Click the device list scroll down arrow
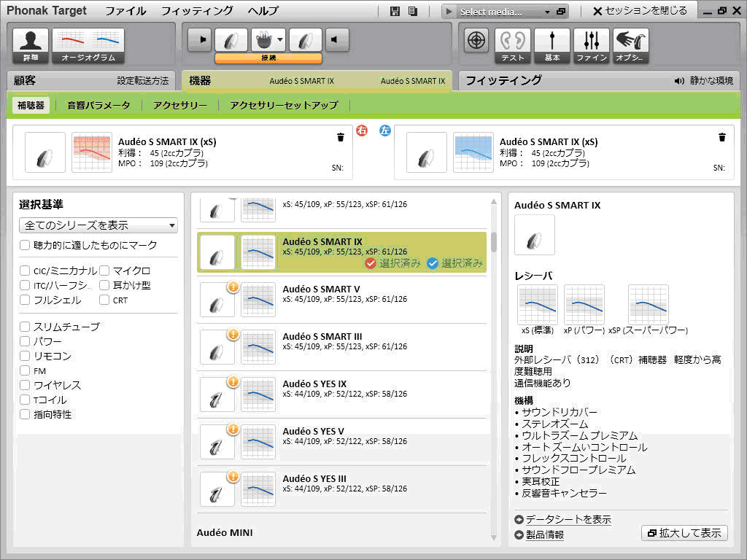 494,537
